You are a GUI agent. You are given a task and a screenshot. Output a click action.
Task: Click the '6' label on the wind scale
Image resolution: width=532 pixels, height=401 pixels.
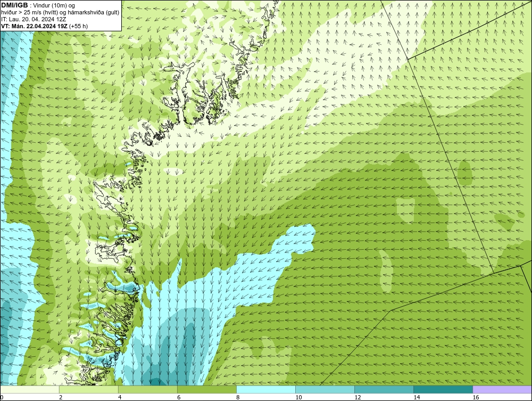pyautogui.click(x=179, y=397)
